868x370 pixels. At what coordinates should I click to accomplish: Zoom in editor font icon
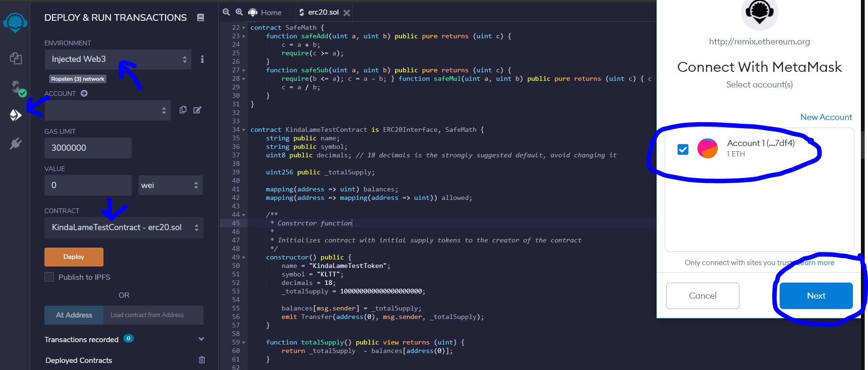pos(239,12)
